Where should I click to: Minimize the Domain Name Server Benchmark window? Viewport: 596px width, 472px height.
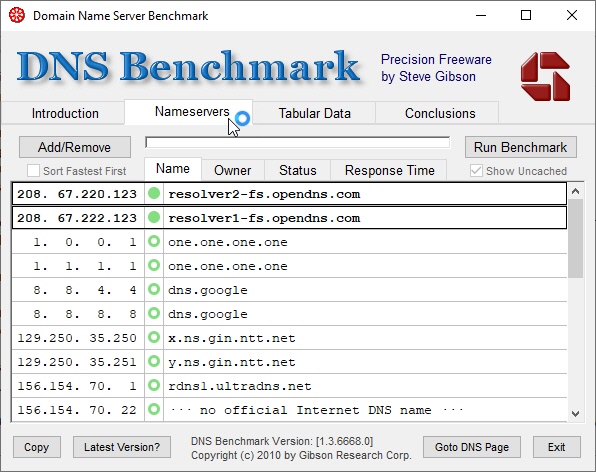point(481,15)
